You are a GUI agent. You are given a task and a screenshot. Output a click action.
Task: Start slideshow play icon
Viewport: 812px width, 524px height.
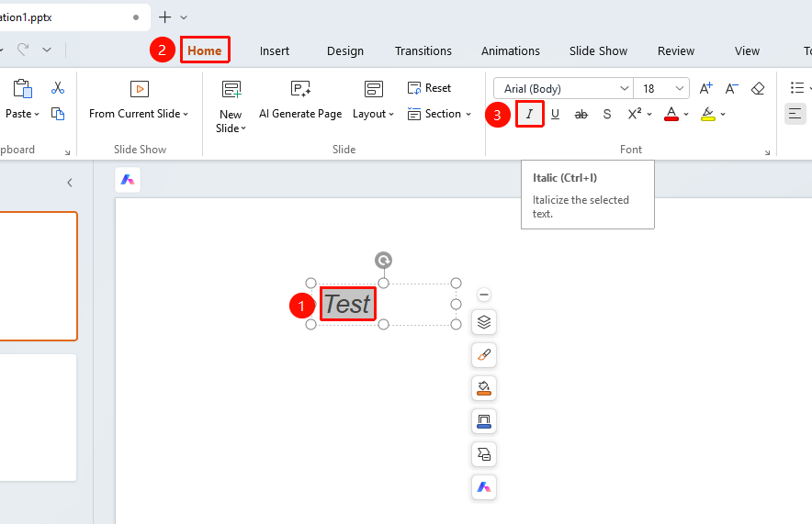pyautogui.click(x=140, y=89)
